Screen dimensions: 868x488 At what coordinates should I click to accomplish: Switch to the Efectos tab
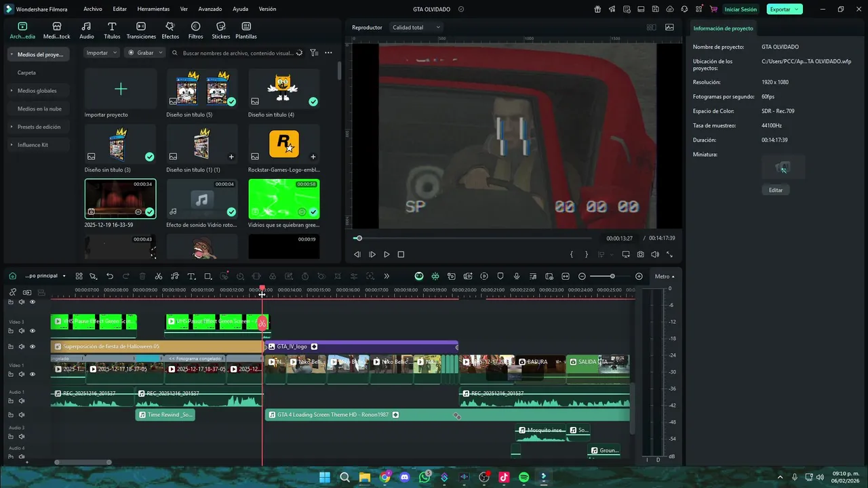pos(170,30)
